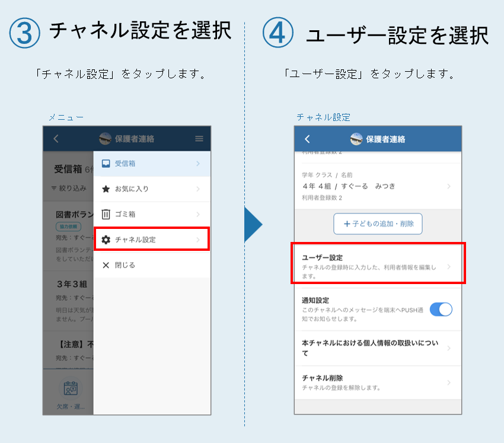504x443 pixels.
Task: Select the 受信箱 menu item
Action: [152, 164]
